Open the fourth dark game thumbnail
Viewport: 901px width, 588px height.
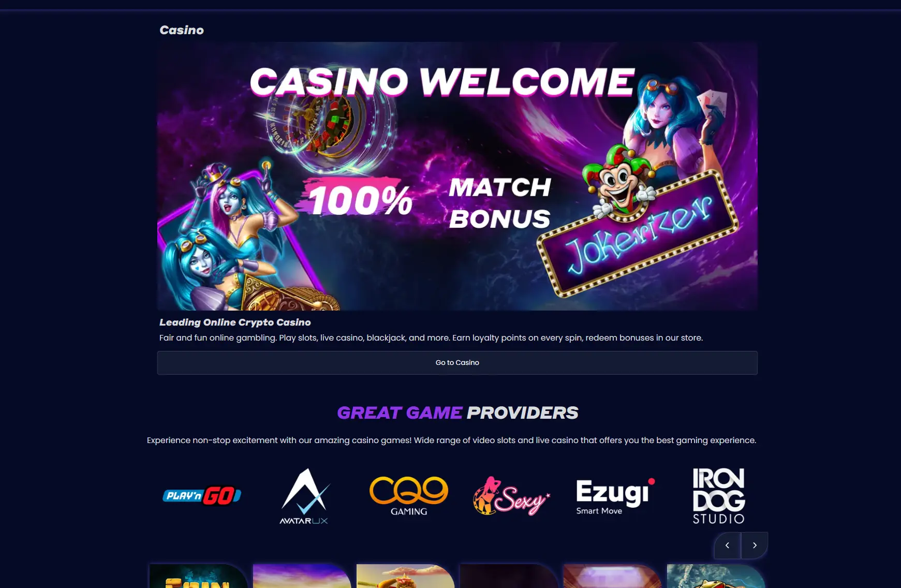[x=509, y=576]
